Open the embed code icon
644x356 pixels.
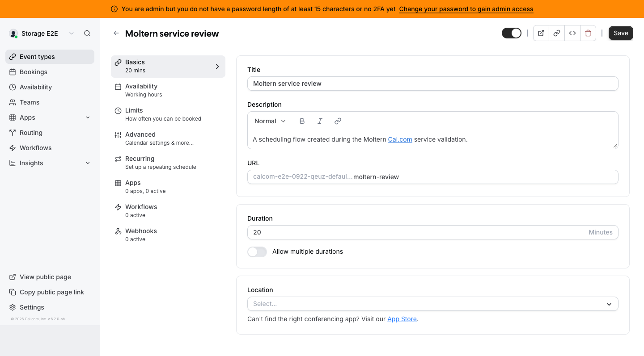pos(572,33)
